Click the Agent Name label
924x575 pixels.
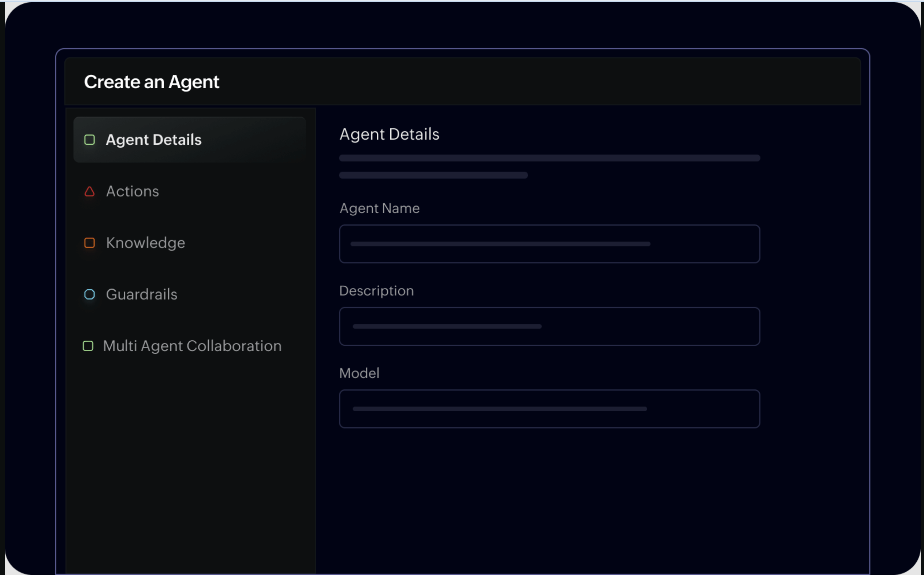(379, 208)
